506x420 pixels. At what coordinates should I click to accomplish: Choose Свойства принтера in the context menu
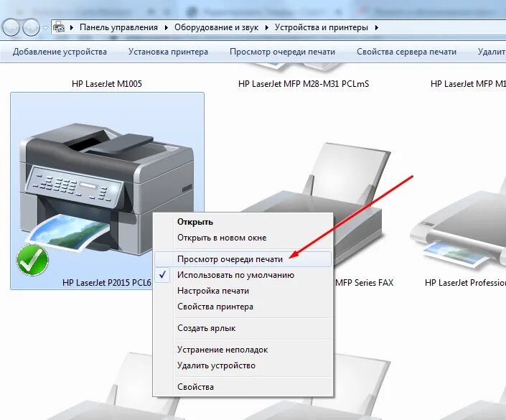click(x=243, y=307)
